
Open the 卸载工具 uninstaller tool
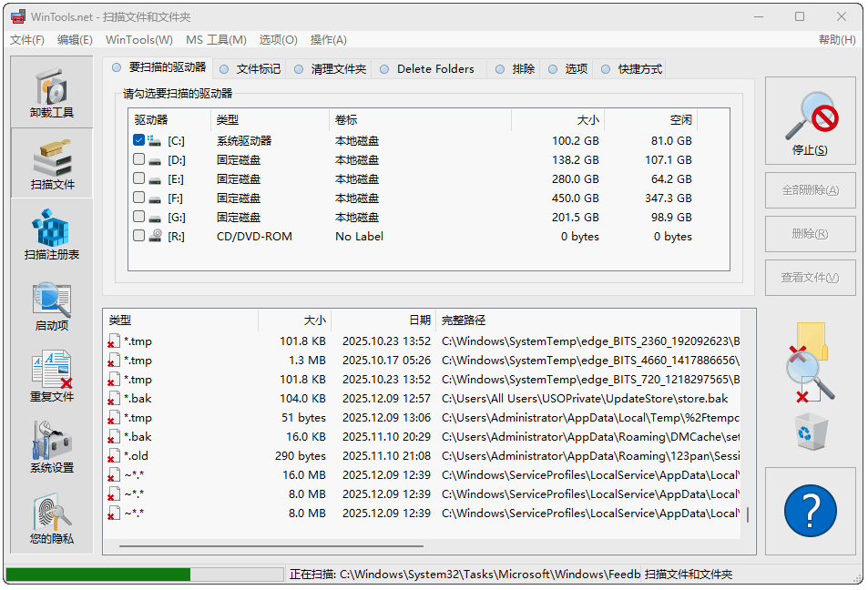coord(51,92)
